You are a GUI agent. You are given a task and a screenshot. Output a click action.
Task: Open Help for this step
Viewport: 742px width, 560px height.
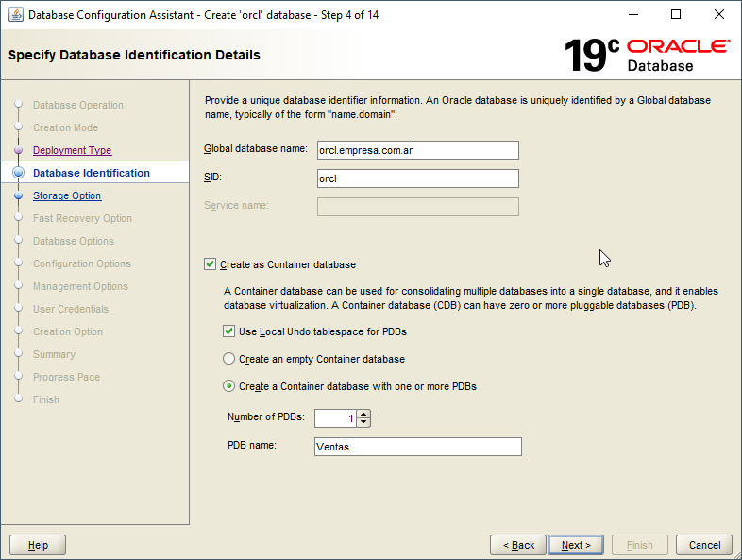[38, 545]
